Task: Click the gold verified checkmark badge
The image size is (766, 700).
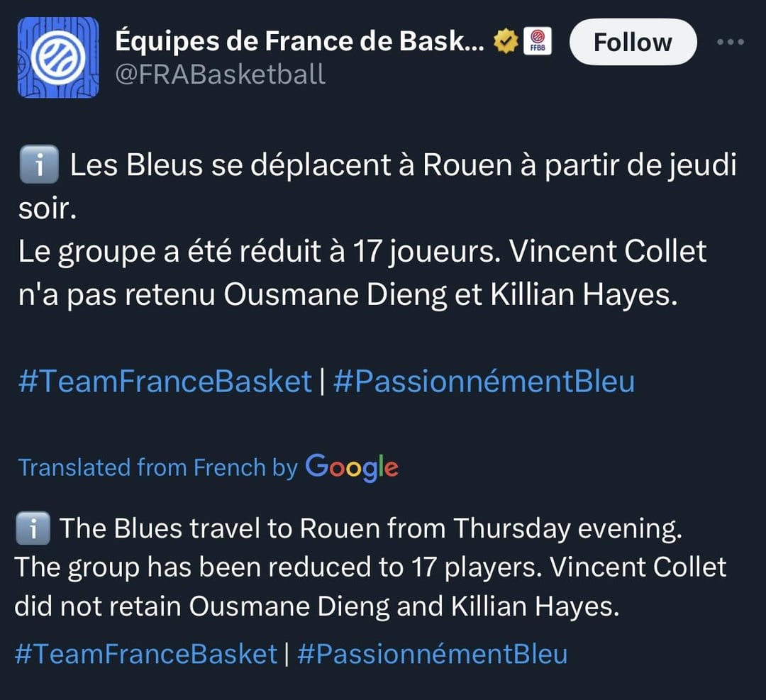Action: pos(506,43)
